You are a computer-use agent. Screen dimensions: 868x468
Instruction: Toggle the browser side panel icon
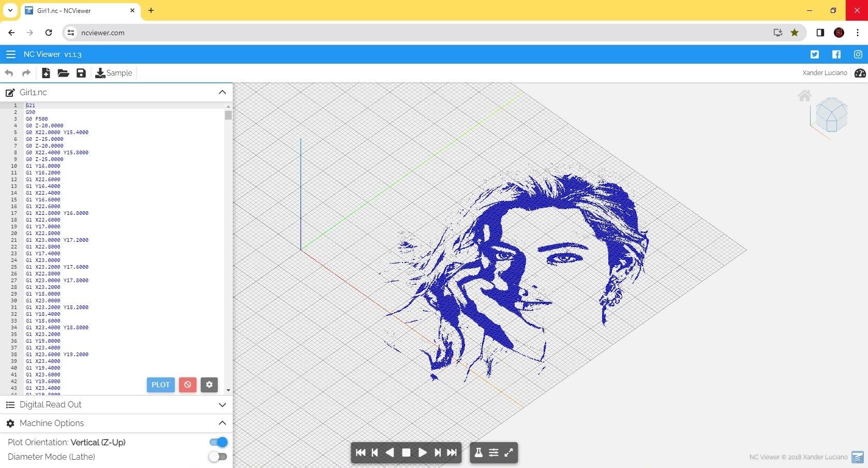tap(820, 33)
